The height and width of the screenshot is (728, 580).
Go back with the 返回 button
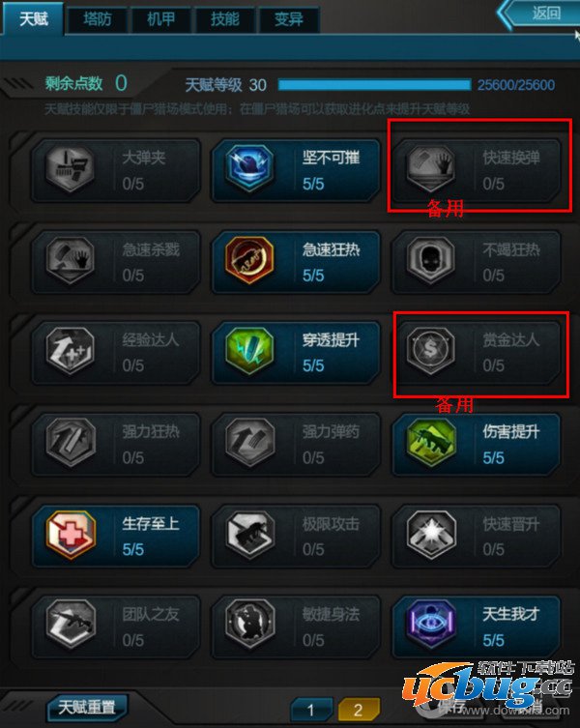click(x=541, y=14)
